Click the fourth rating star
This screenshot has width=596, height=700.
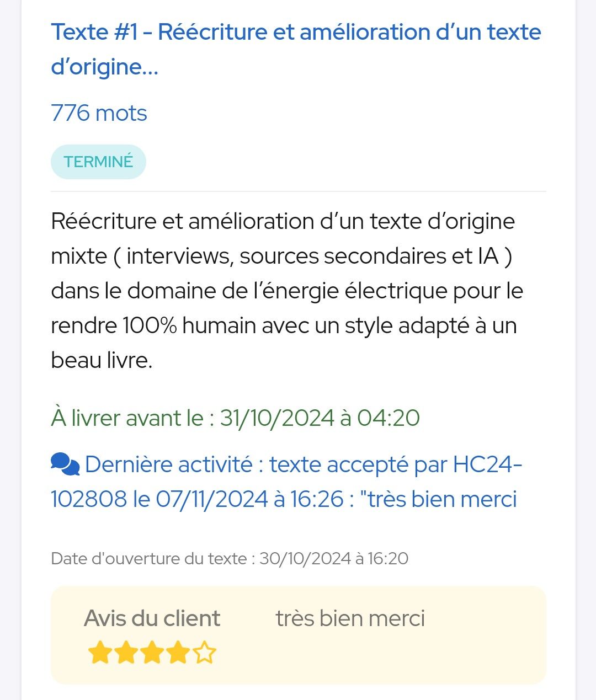178,653
